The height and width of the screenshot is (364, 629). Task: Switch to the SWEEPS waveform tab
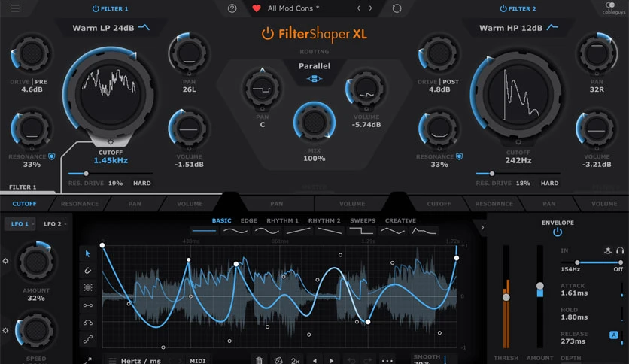click(x=363, y=220)
